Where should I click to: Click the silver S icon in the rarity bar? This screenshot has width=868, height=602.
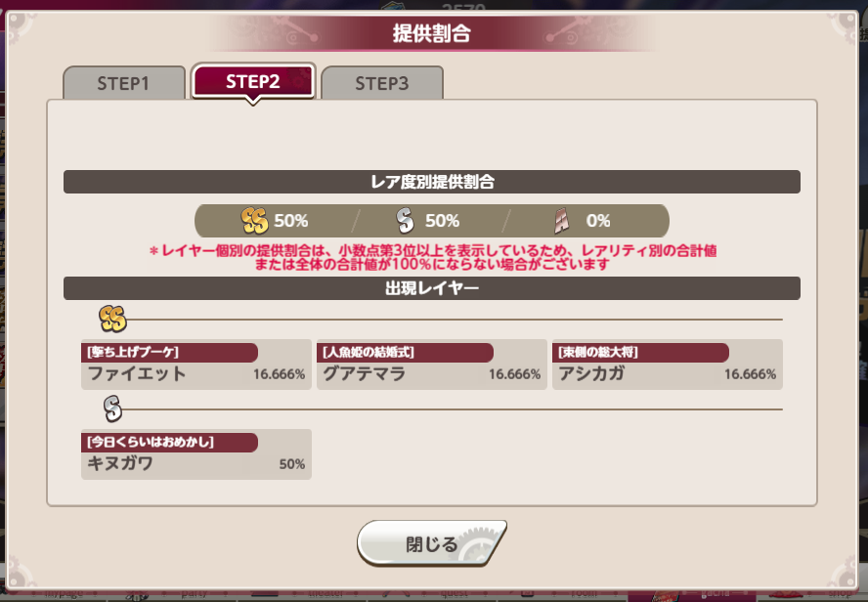pos(406,221)
